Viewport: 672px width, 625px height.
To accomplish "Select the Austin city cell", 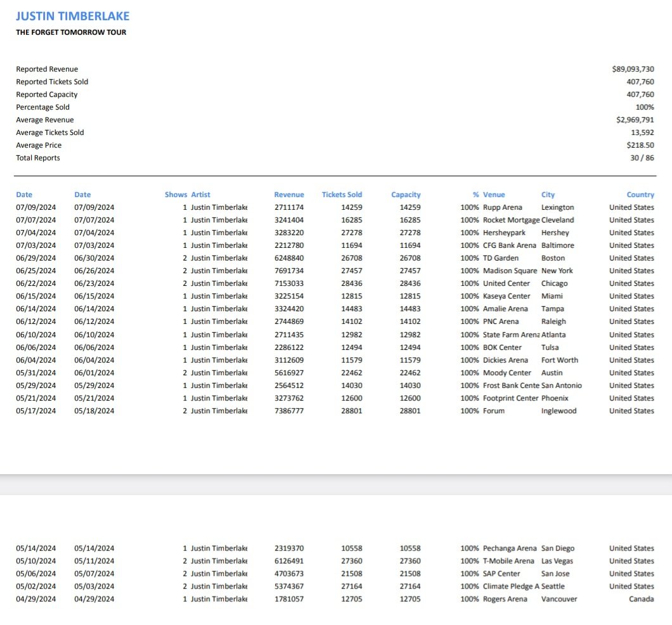I will tap(552, 373).
